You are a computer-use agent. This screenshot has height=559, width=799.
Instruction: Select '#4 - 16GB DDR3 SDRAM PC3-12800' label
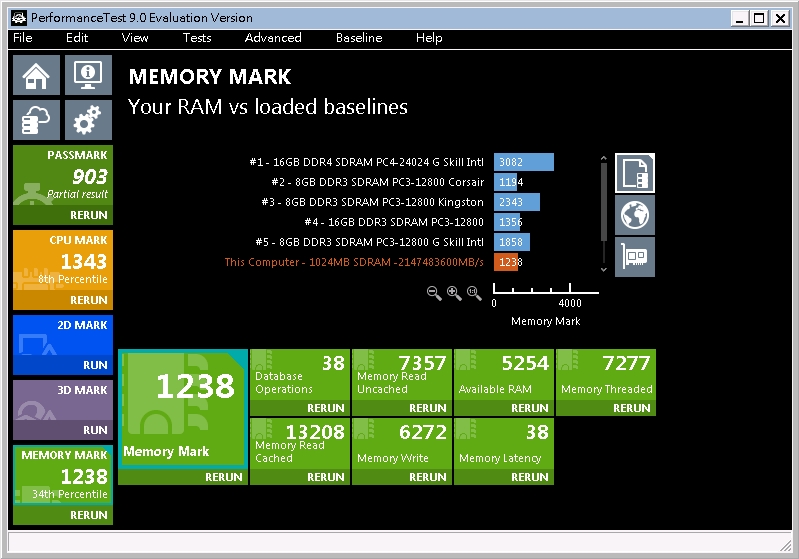point(394,222)
